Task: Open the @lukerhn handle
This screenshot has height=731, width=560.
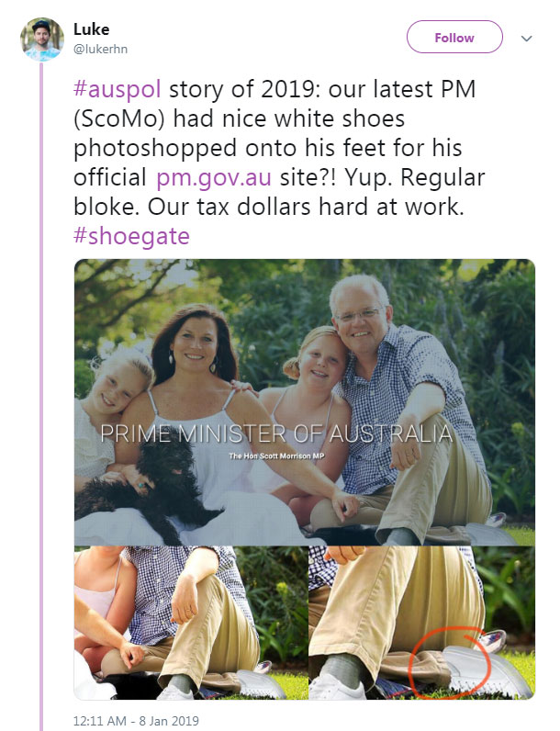Action: pos(101,49)
